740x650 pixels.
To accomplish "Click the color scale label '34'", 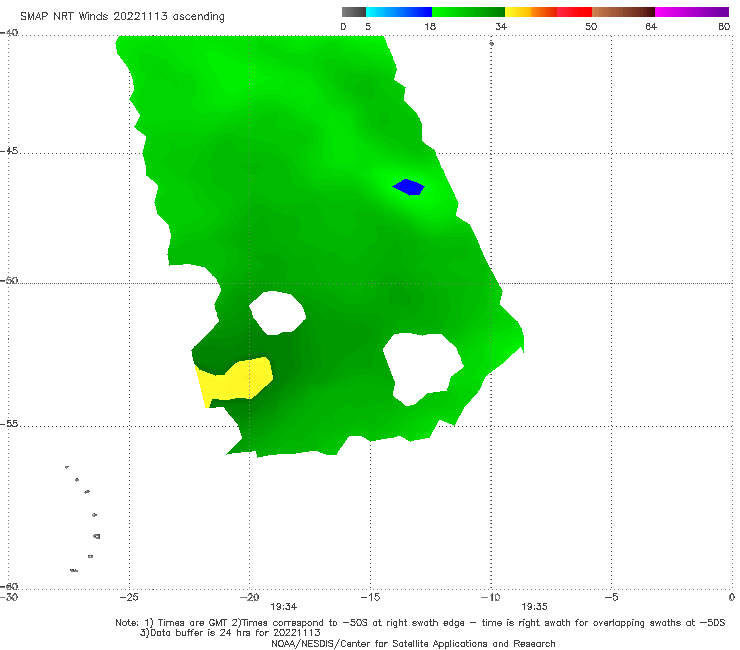I will [x=501, y=27].
